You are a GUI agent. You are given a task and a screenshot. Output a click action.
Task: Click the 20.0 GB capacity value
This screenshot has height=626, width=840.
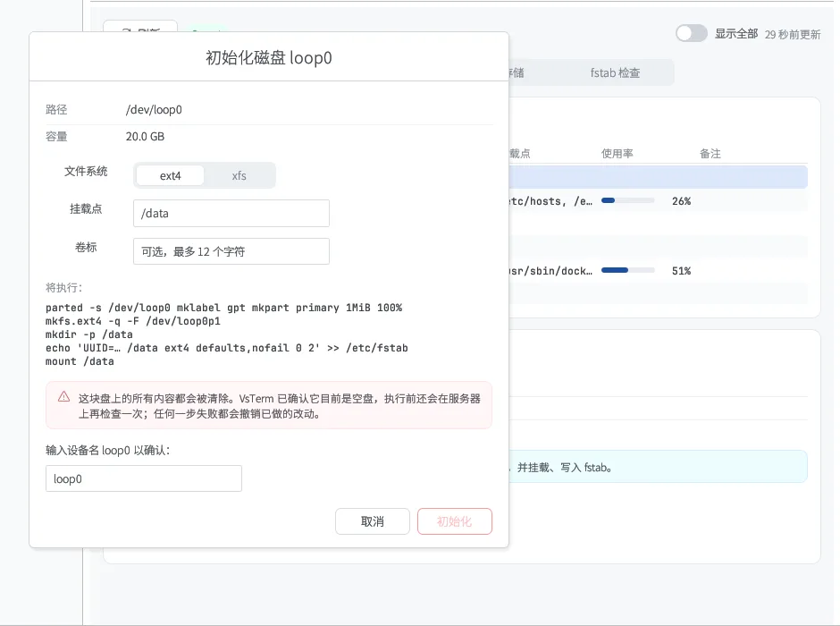click(x=145, y=137)
